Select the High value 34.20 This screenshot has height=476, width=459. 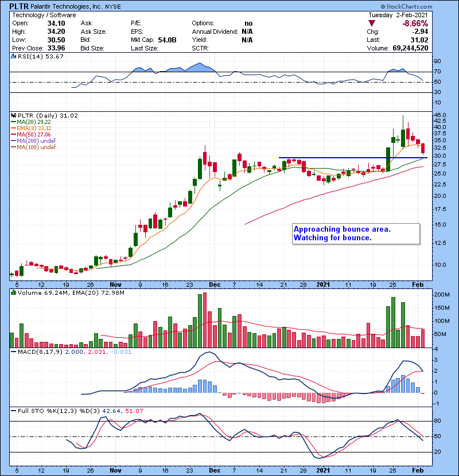pos(56,32)
